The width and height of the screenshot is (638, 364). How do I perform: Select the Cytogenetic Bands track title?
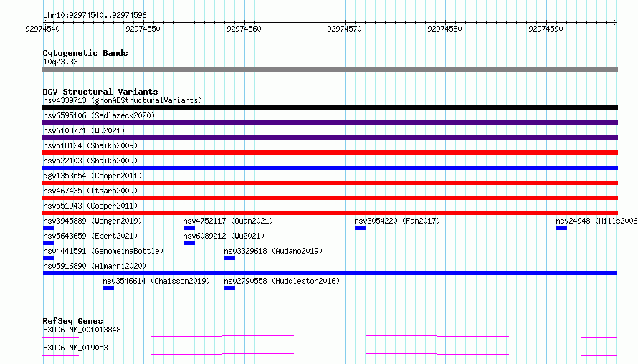point(85,53)
